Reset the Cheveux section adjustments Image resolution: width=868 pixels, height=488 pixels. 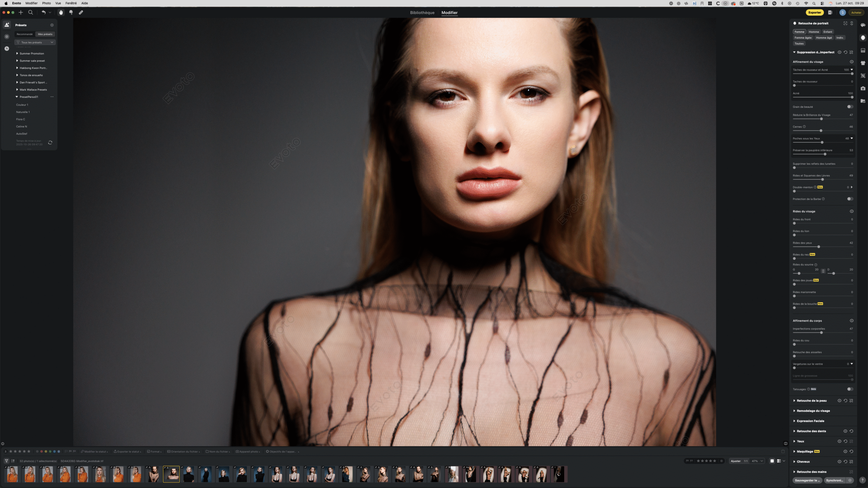[x=845, y=462]
